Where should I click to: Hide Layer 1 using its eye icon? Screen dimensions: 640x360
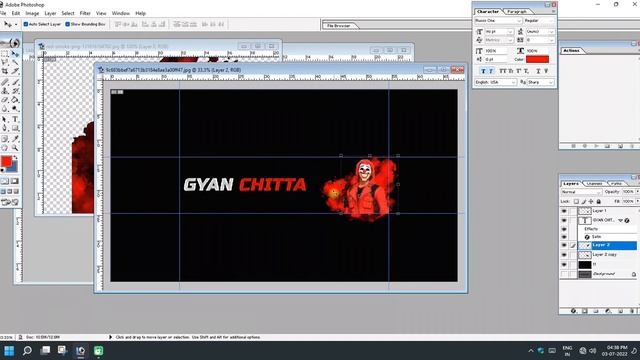point(564,211)
